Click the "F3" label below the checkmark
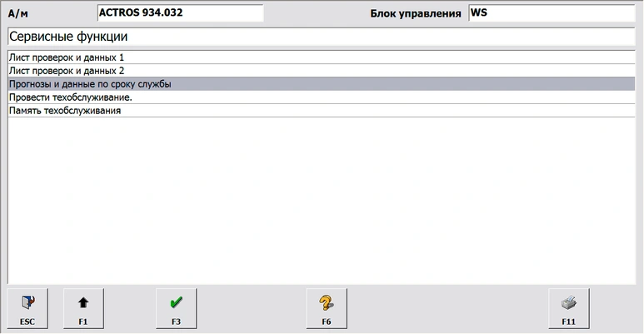Screen dimensions: 644x334 [x=176, y=321]
